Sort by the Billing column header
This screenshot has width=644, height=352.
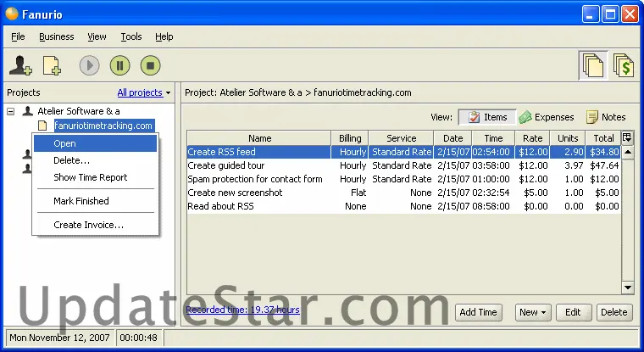click(350, 138)
